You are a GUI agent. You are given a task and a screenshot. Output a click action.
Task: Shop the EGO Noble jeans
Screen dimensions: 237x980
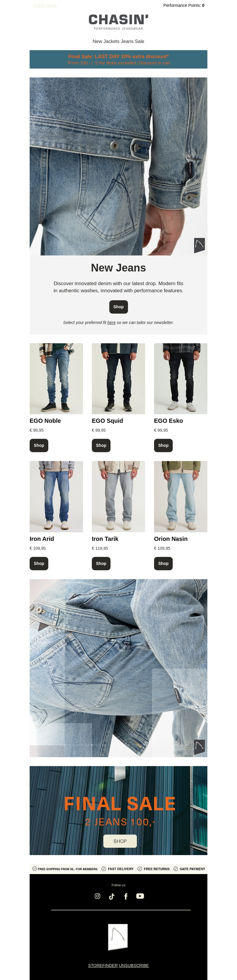(39, 445)
